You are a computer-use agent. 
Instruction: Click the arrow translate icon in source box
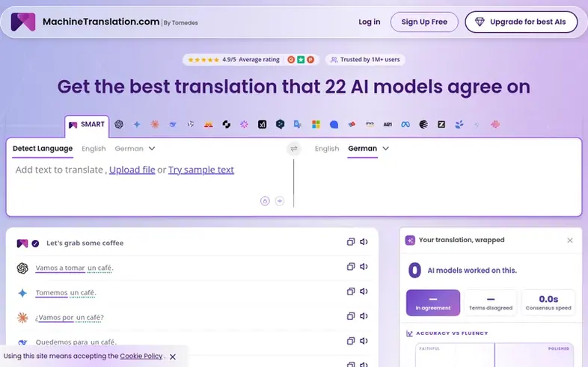point(280,201)
